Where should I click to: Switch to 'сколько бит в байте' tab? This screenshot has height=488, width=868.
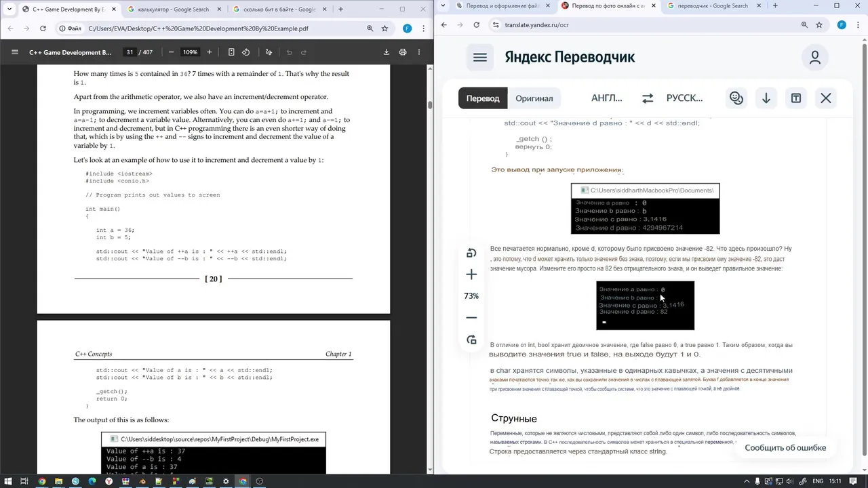point(278,9)
